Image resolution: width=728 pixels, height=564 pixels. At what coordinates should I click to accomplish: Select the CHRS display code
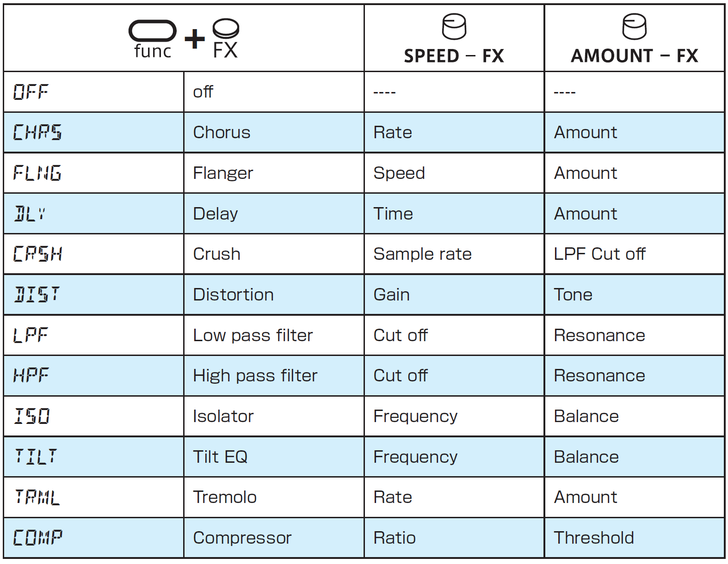click(37, 133)
